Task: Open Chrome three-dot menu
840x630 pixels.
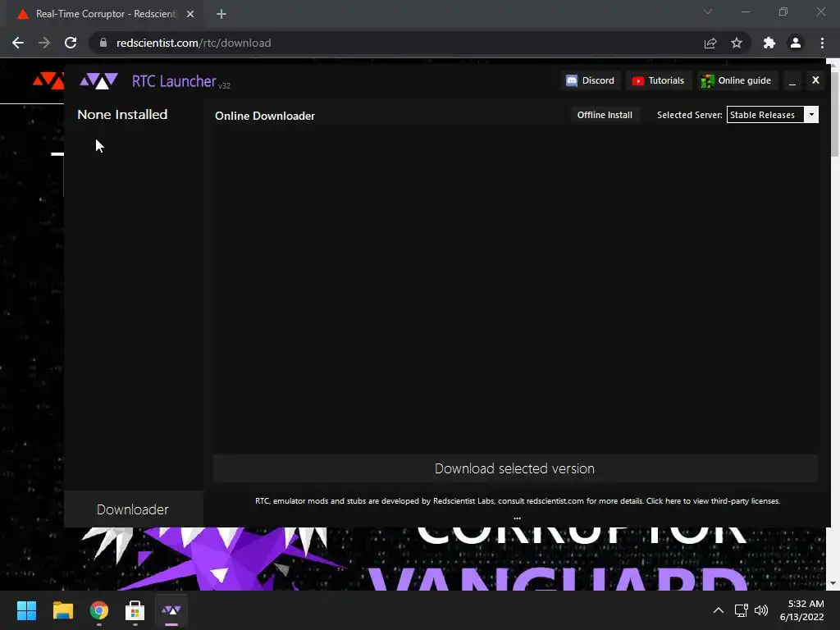Action: click(822, 43)
